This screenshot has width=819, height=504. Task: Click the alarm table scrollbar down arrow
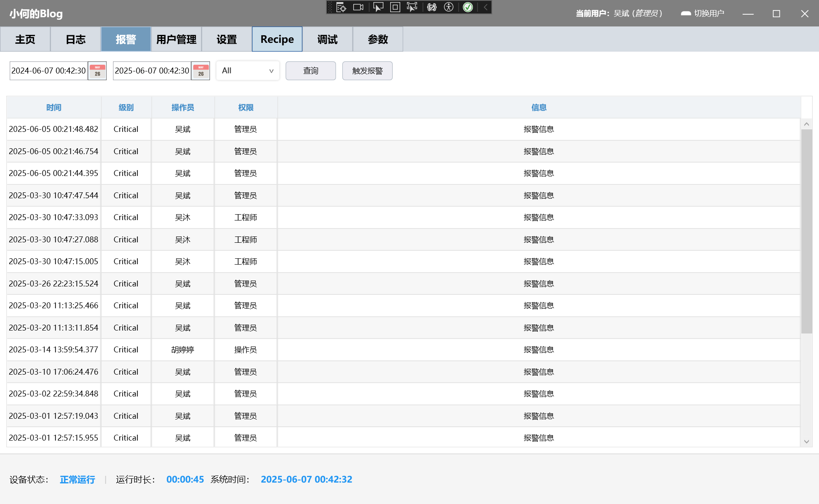806,441
